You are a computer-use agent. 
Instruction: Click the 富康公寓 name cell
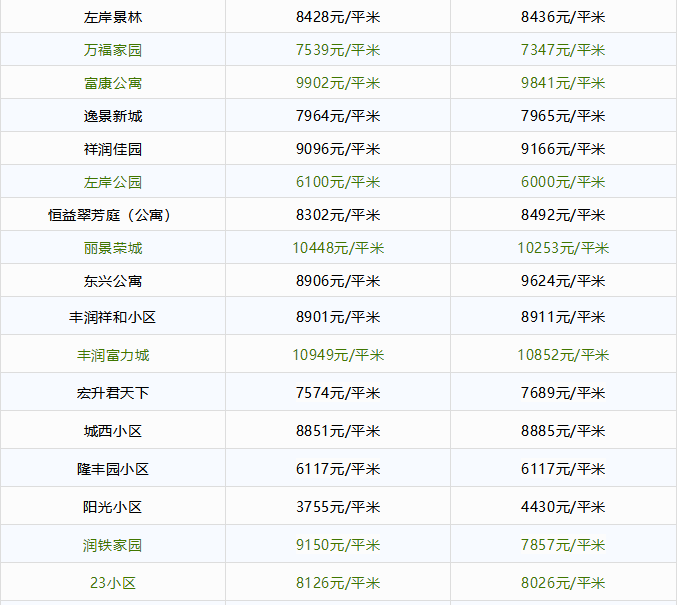tap(113, 83)
